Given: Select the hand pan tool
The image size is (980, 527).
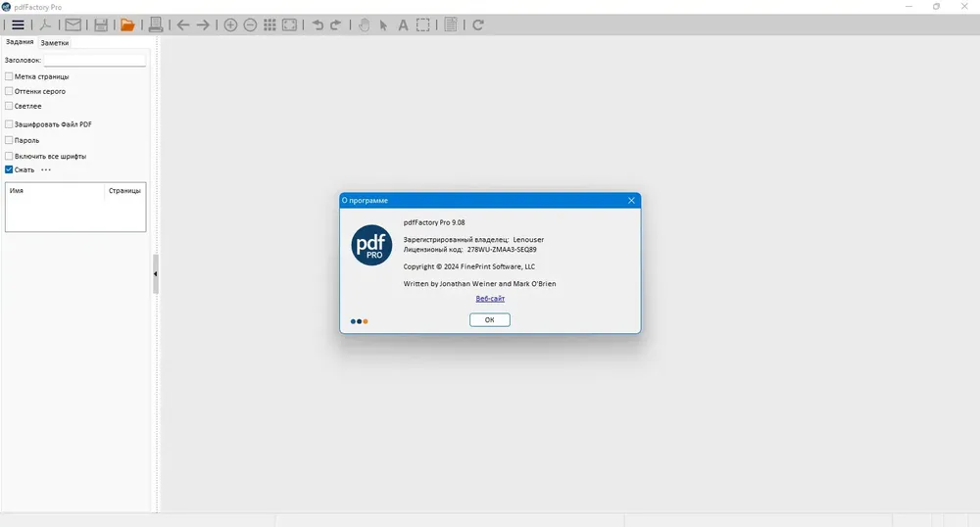Looking at the screenshot, I should [365, 24].
